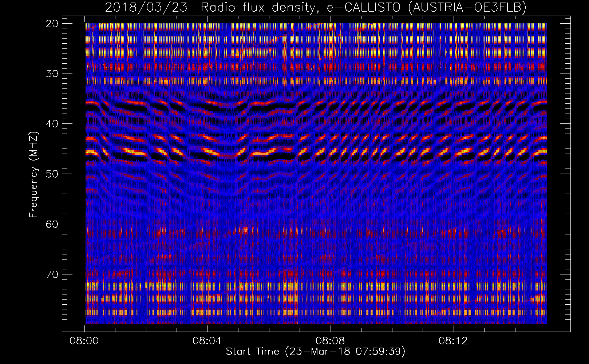Click the '20' frequency tick label

[52, 24]
